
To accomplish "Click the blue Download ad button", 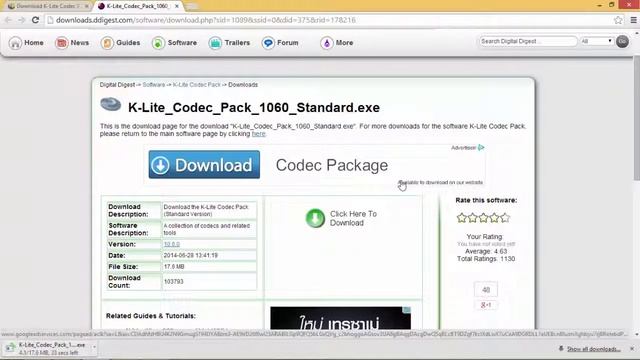I will pyautogui.click(x=204, y=164).
